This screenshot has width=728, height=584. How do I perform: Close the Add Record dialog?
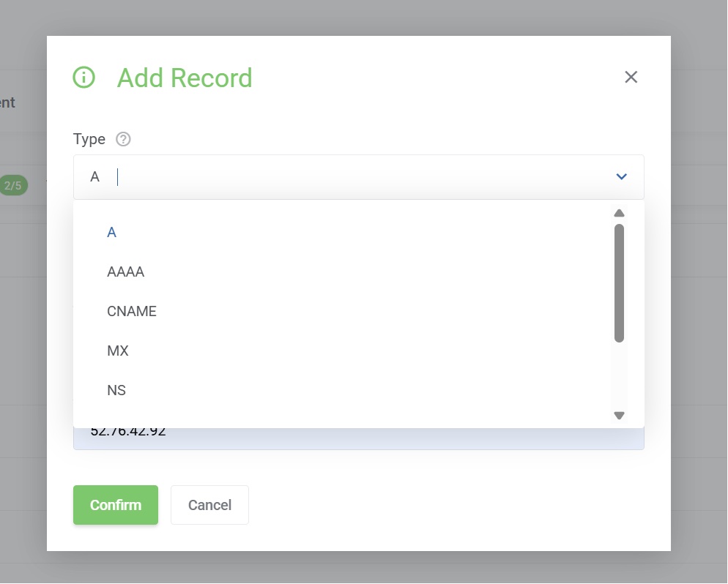631,77
